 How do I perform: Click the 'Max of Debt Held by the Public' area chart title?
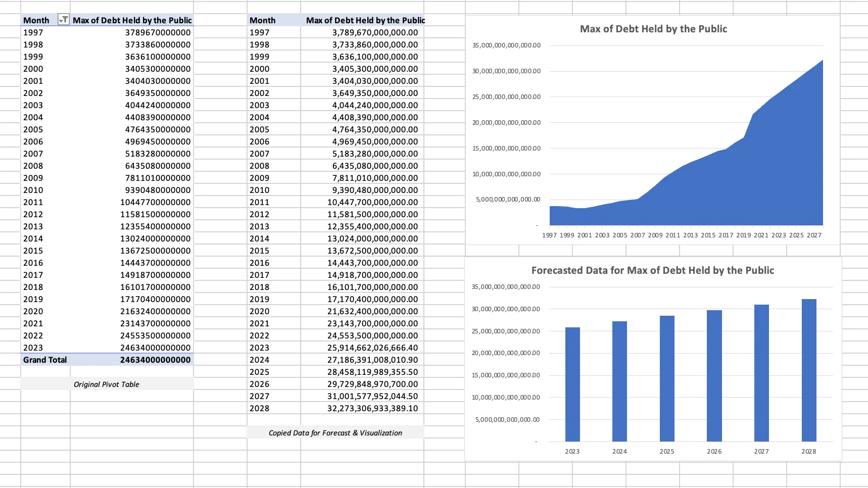click(x=653, y=29)
